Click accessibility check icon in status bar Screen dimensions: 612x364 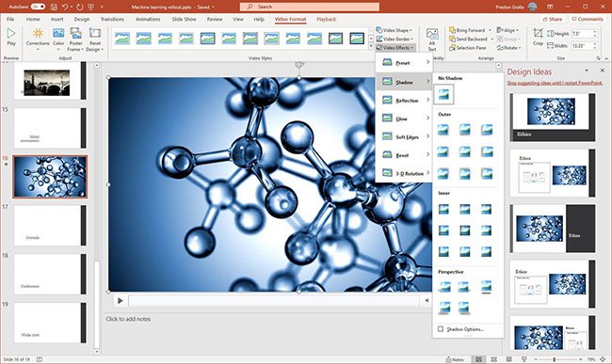40,359
